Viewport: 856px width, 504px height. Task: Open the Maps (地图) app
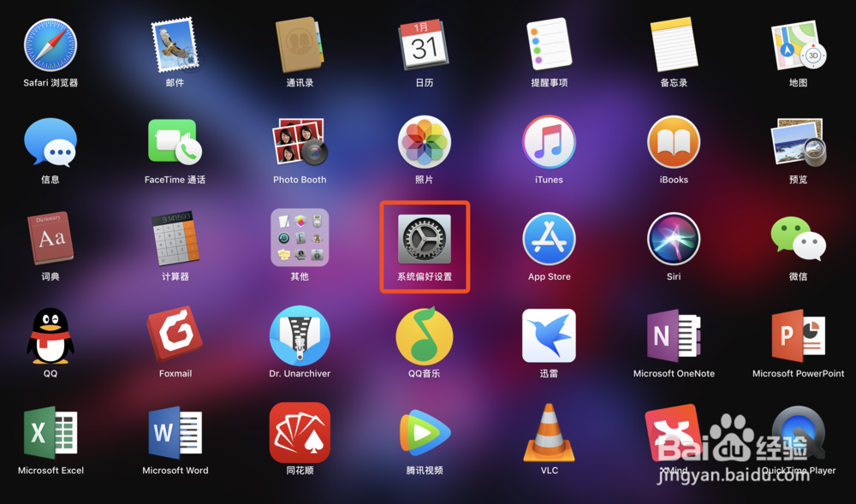(x=798, y=45)
